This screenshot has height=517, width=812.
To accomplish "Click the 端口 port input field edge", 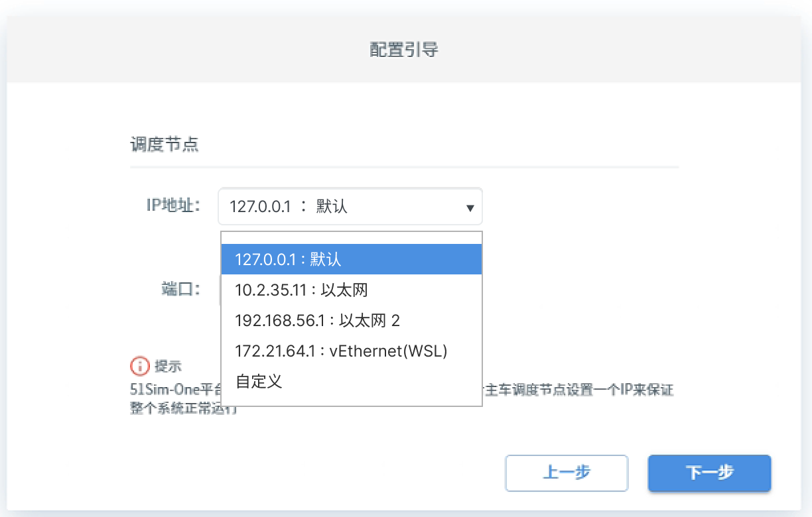I will click(x=220, y=290).
